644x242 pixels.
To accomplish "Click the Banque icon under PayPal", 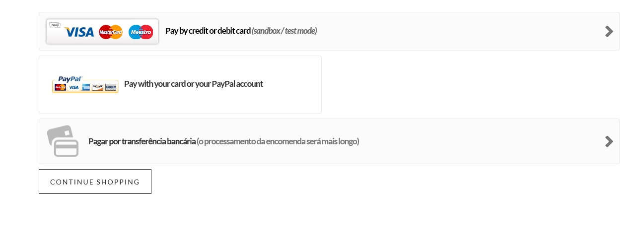I will (111, 87).
